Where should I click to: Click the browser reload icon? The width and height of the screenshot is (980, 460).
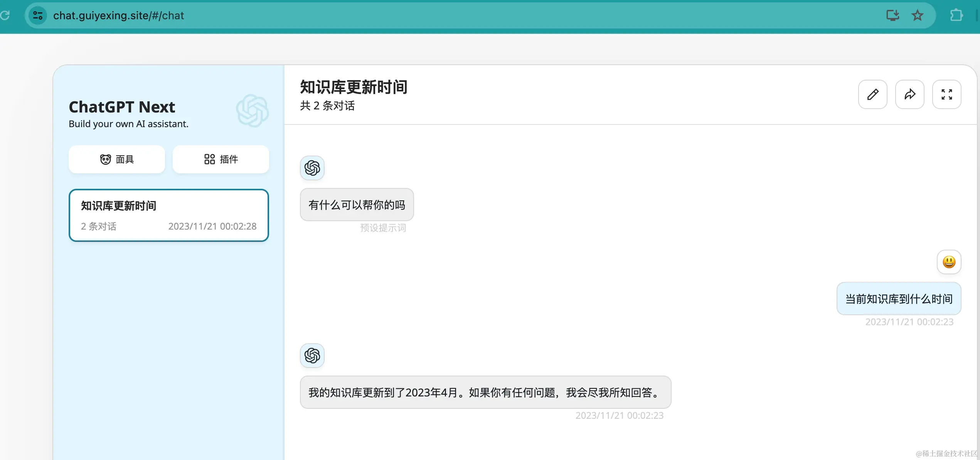[5, 15]
